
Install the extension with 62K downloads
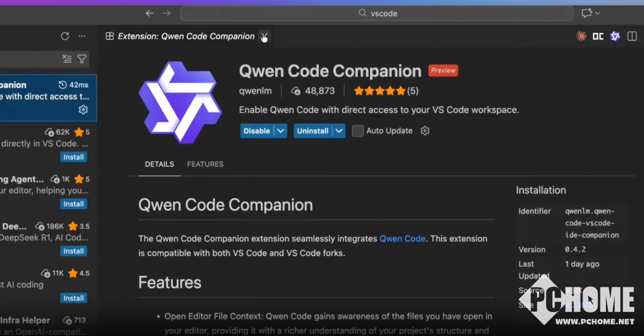pyautogui.click(x=73, y=157)
